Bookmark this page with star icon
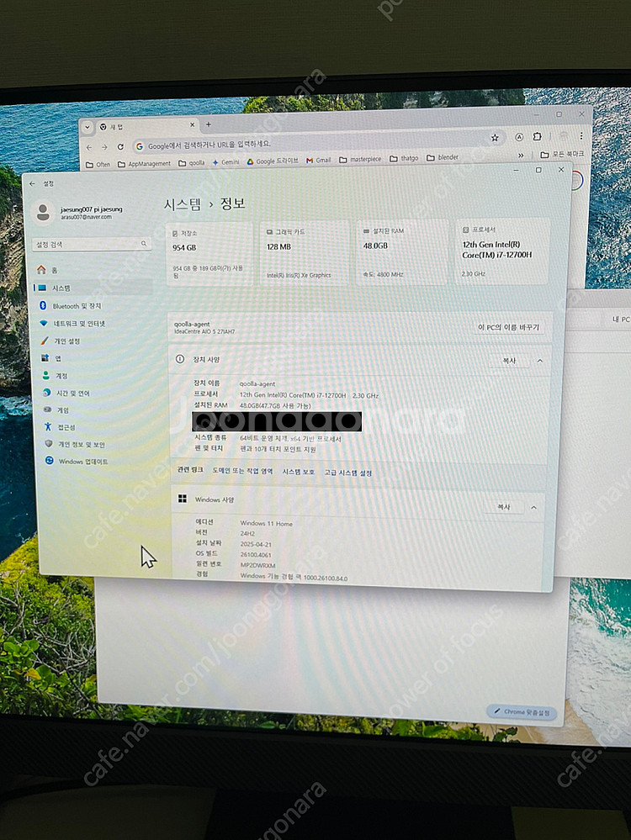 [x=495, y=138]
